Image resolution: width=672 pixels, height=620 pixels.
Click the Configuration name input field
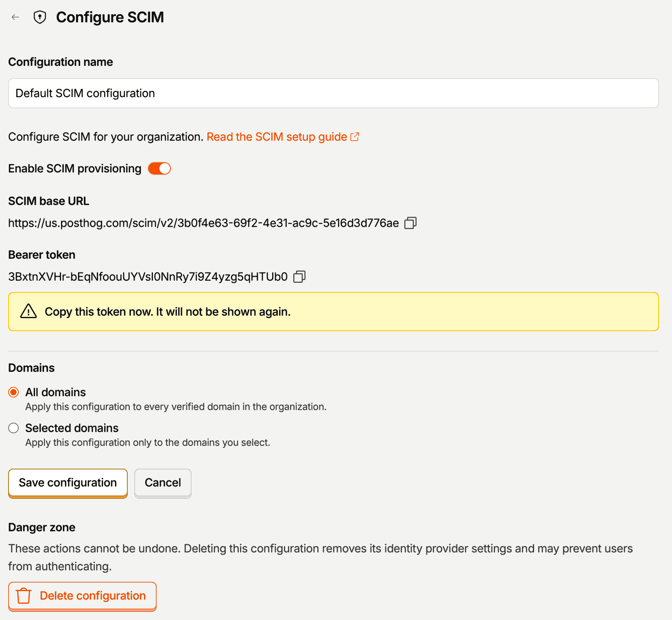(x=333, y=93)
